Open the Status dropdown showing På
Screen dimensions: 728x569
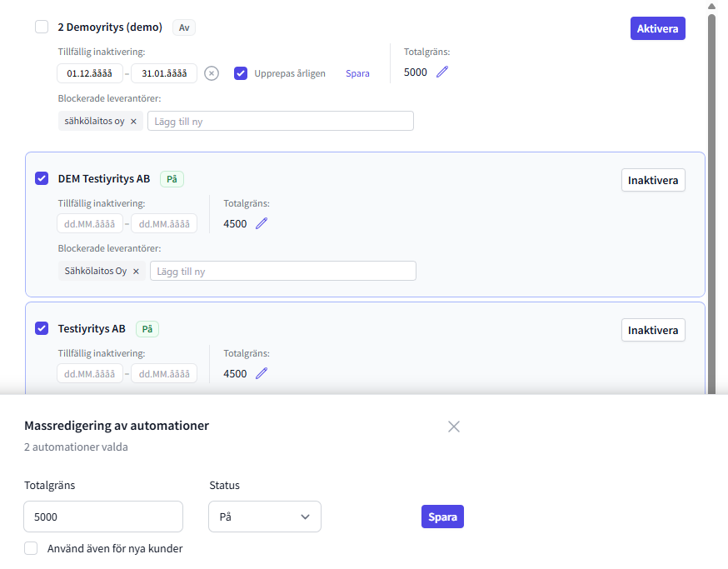pyautogui.click(x=265, y=517)
